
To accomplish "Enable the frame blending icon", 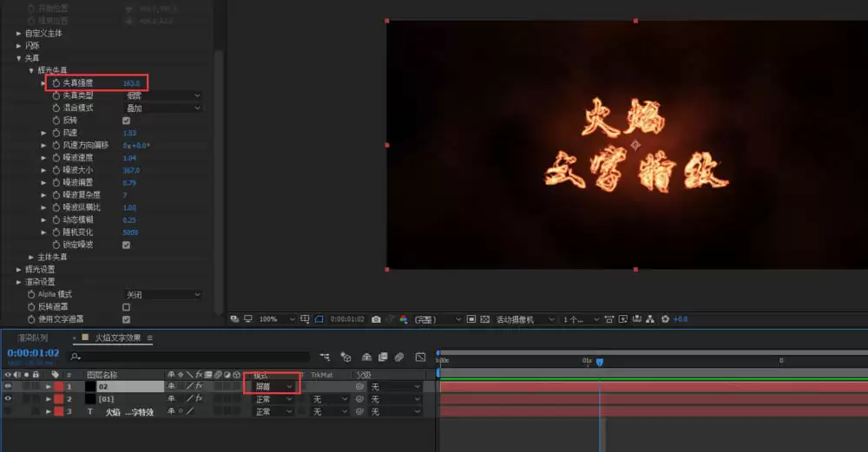I will click(383, 357).
